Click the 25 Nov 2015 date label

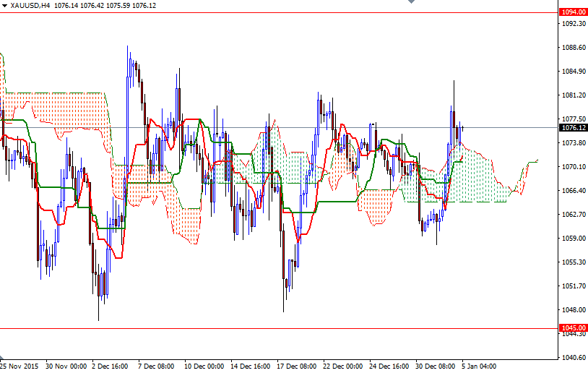[17, 366]
